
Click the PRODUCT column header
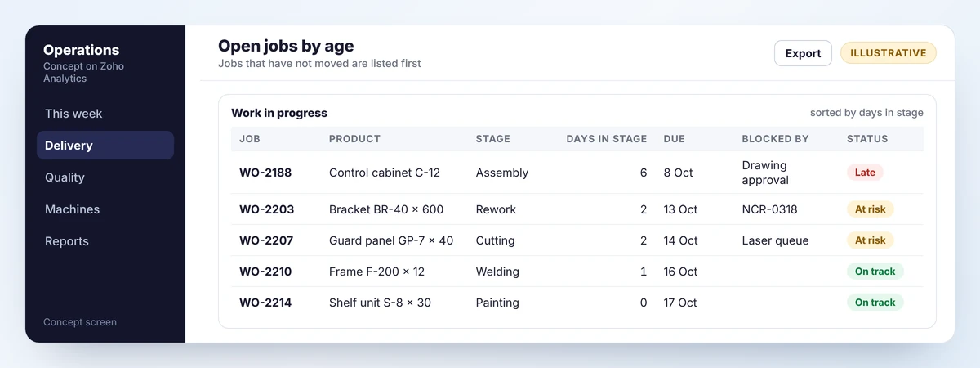coord(354,139)
